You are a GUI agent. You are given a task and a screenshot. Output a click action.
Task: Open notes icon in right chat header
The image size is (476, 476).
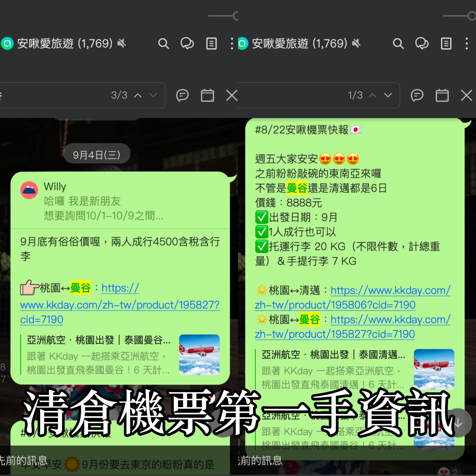[x=446, y=44]
